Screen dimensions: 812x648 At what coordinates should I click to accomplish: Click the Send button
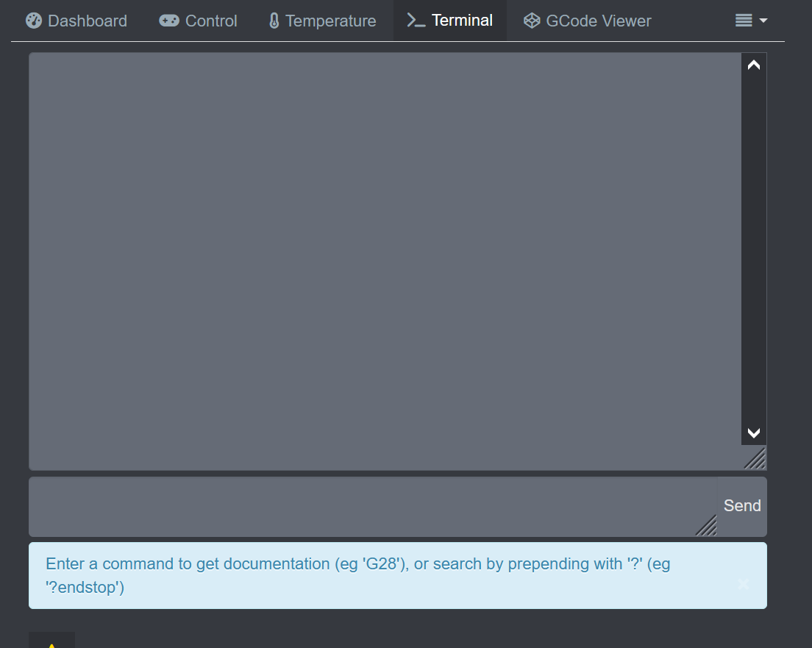741,505
